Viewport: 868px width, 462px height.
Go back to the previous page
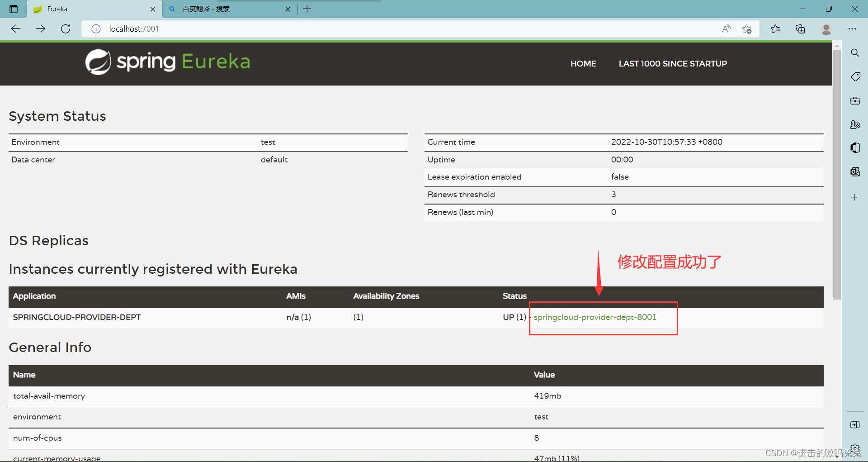coord(16,29)
